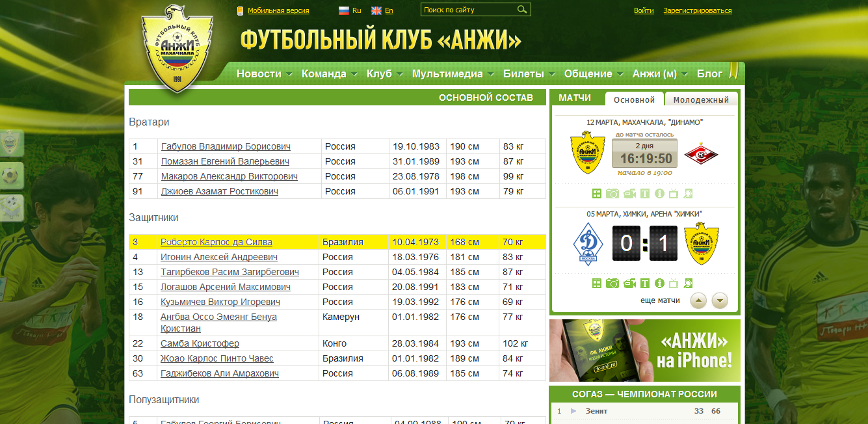
Task: Open player Тагирбеков Расим Загирбегович
Action: point(230,272)
